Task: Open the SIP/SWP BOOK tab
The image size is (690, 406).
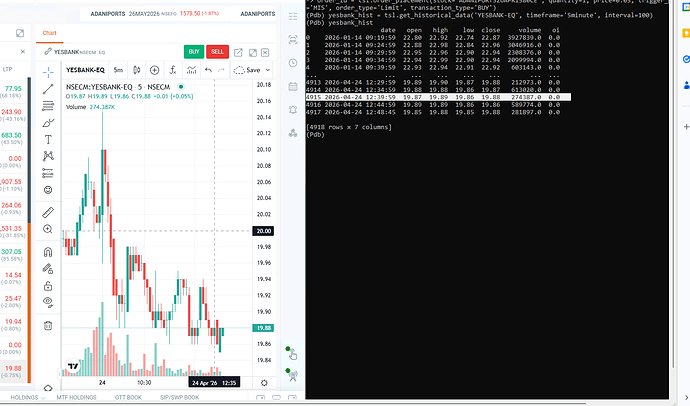Action: pyautogui.click(x=180, y=398)
